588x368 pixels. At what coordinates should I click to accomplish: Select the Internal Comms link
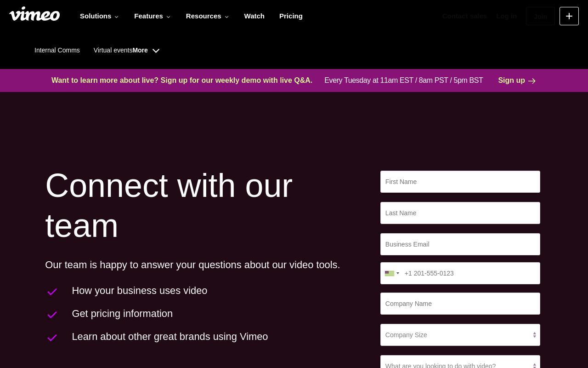(57, 50)
